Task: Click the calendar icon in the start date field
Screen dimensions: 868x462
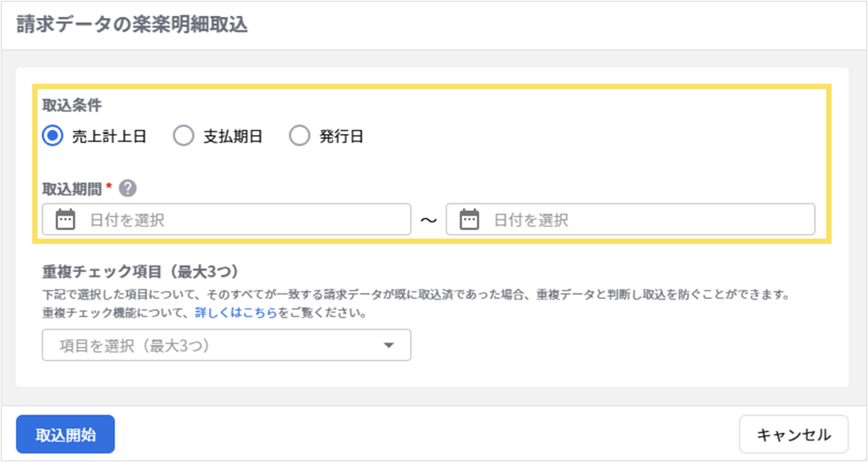Action: click(x=65, y=220)
